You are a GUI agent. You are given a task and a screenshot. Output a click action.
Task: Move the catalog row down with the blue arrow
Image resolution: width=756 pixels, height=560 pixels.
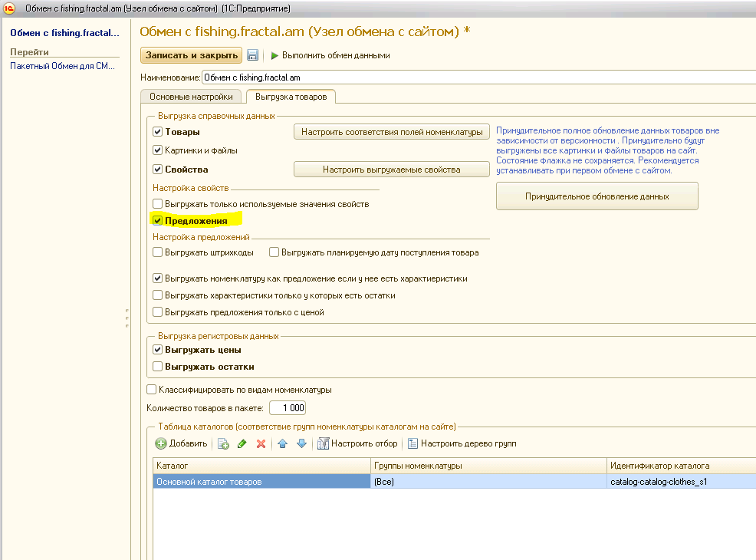pos(301,443)
